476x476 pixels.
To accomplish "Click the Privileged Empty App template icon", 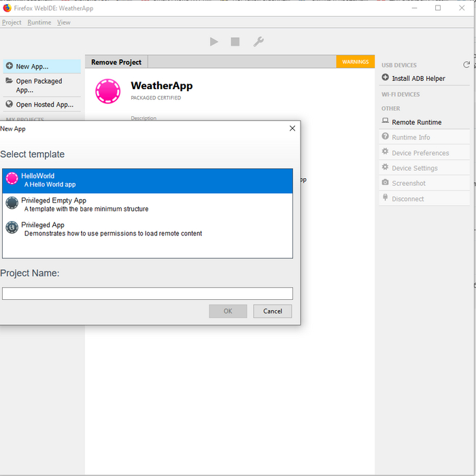I will coord(12,203).
